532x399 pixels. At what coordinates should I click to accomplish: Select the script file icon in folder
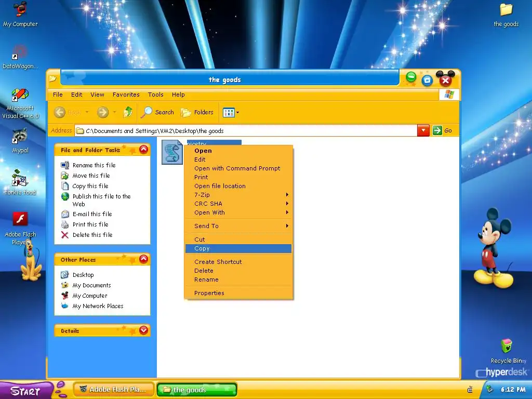coord(172,152)
